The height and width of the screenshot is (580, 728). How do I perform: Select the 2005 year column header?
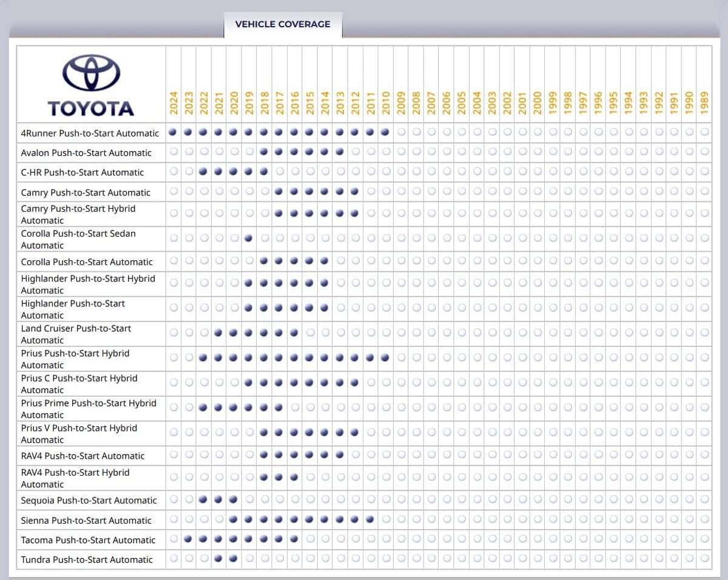click(461, 103)
